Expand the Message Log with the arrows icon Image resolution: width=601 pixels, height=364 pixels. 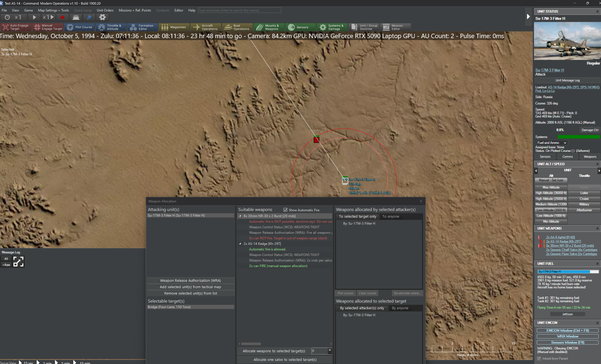(18, 262)
